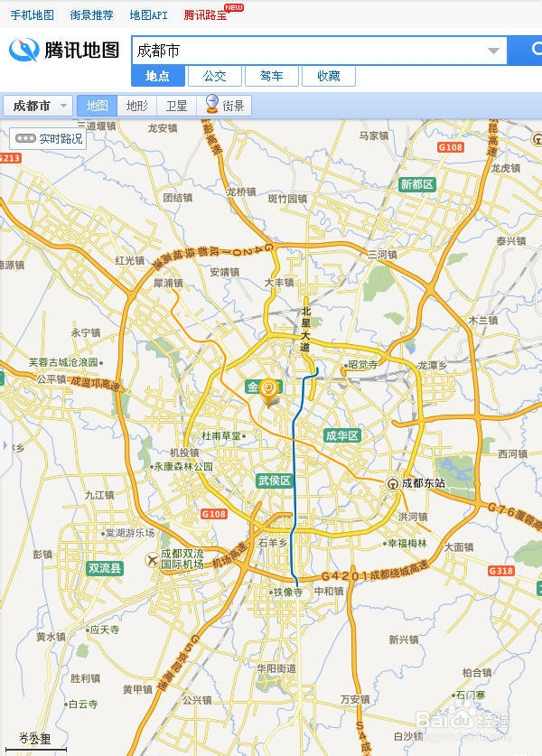Click the 白云寺 label
542x756 pixels.
83,705
